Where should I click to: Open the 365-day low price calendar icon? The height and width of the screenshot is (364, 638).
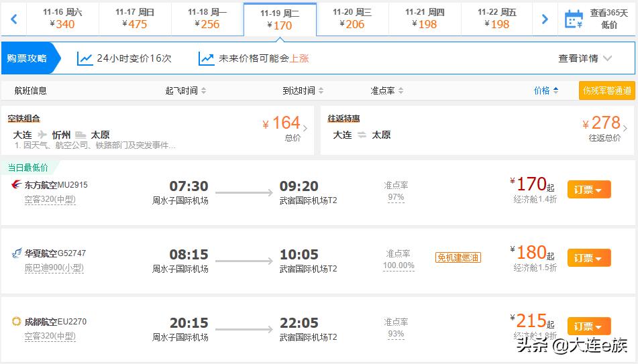[574, 19]
